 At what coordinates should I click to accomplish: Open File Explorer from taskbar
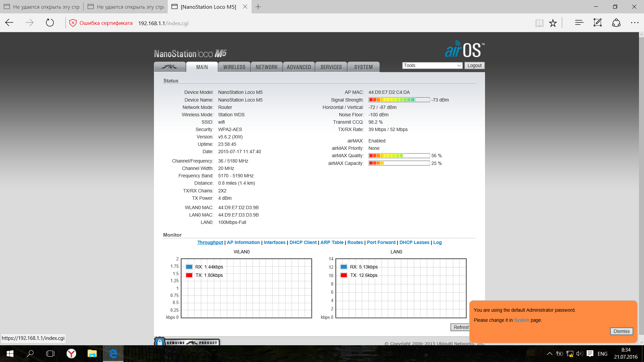click(x=92, y=354)
